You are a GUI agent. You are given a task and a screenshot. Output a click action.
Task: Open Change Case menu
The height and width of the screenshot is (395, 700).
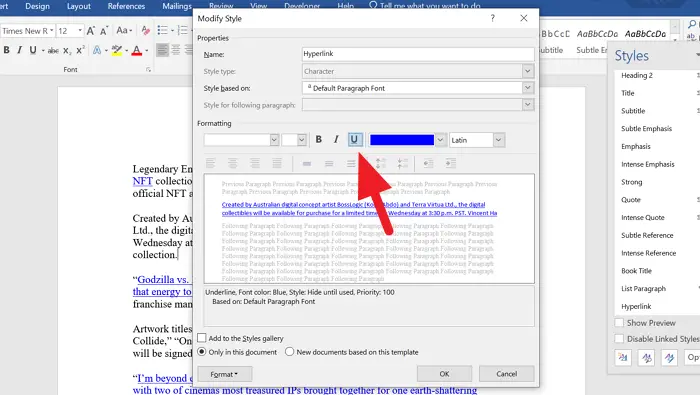pyautogui.click(x=124, y=30)
